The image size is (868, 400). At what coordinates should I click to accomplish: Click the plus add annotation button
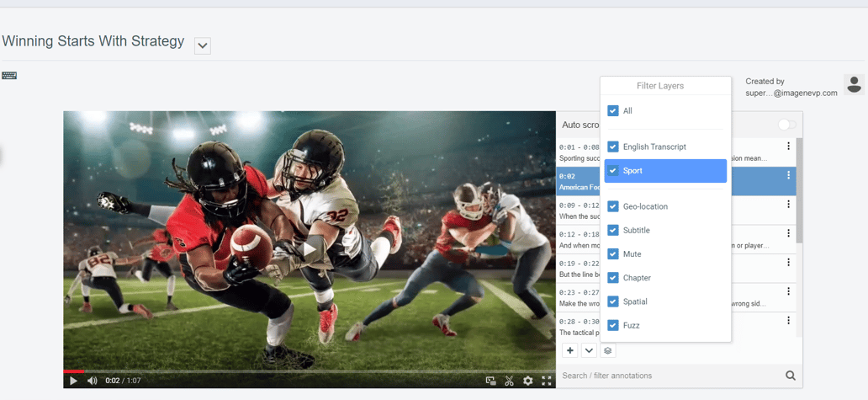570,350
